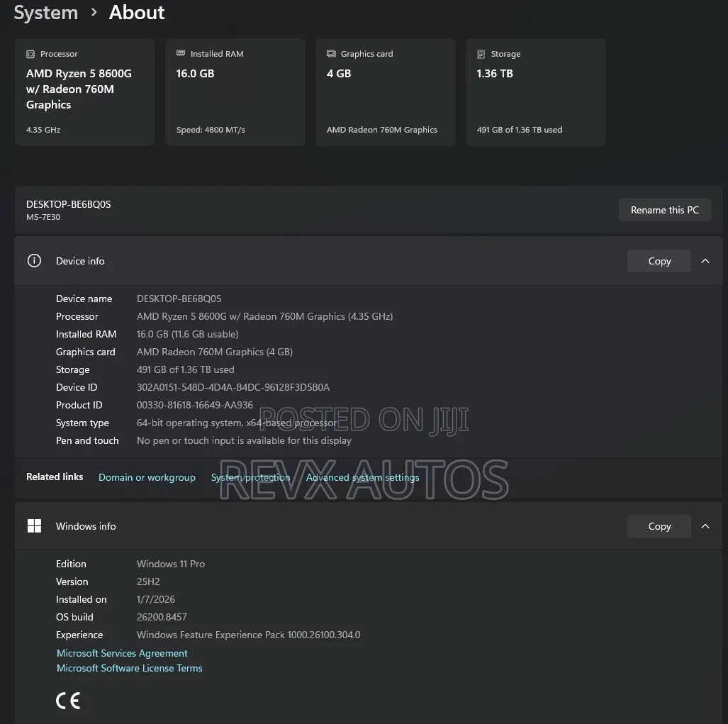Open the Installed RAM summary card
The image size is (728, 724).
pos(235,92)
